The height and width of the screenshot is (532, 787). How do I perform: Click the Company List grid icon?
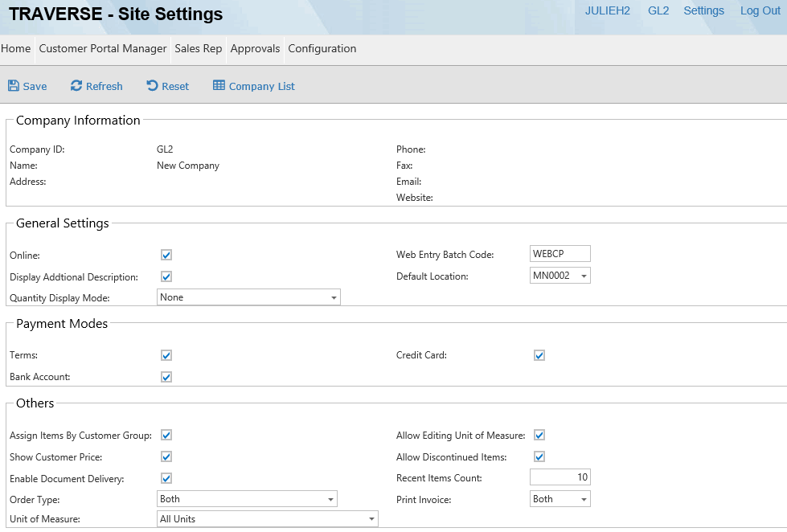(219, 86)
